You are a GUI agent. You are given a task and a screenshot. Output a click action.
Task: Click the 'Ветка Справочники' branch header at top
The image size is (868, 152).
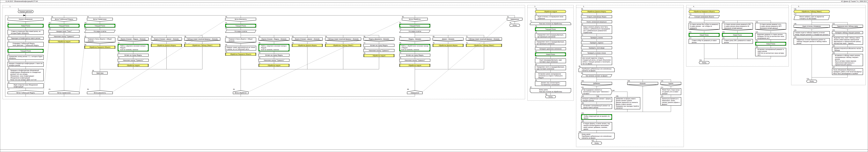pyautogui.click(x=100, y=19)
